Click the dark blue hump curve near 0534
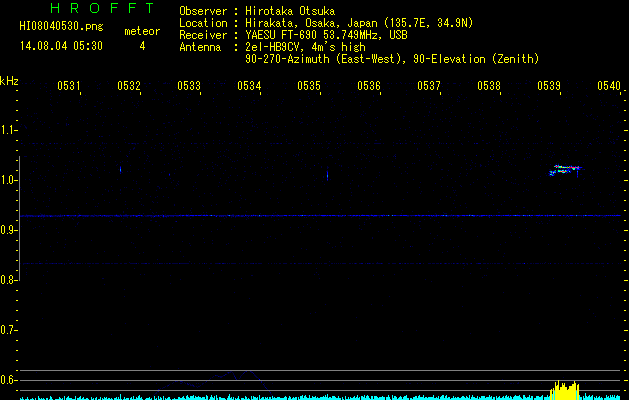Viewport: 629px width, 400px height. [215, 381]
